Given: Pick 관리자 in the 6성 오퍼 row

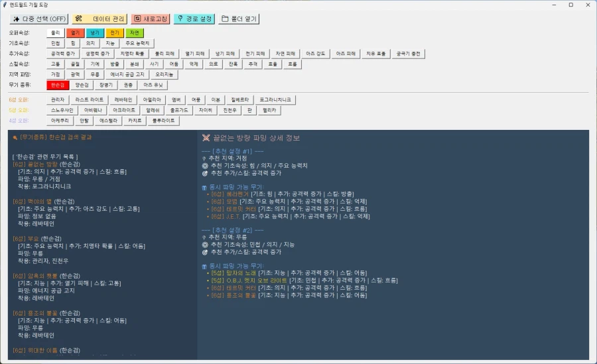Looking at the screenshot, I should click(x=58, y=99).
